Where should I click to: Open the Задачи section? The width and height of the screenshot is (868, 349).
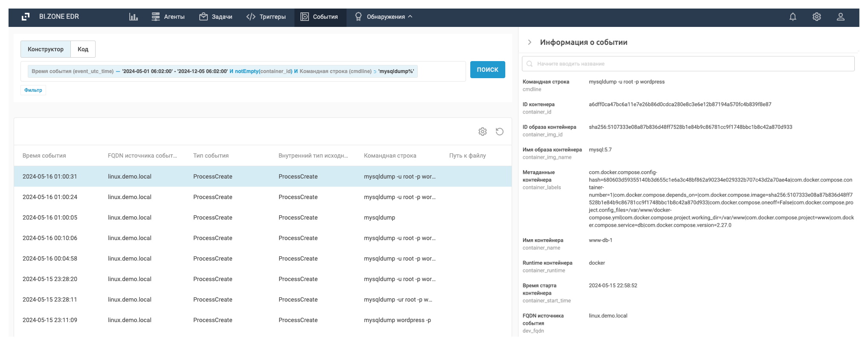[216, 17]
